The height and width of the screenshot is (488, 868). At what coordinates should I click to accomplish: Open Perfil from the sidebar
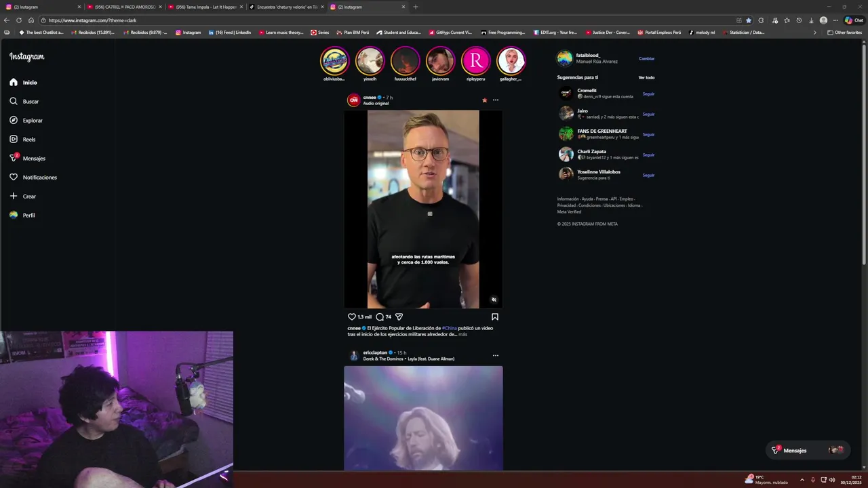tap(22, 215)
